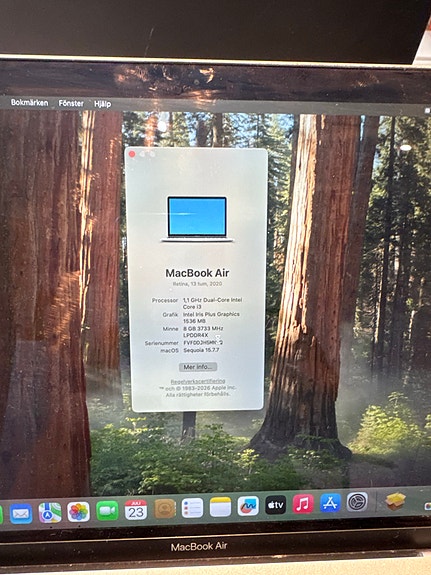
Task: Launch Maps from the Dock
Action: [x=50, y=512]
